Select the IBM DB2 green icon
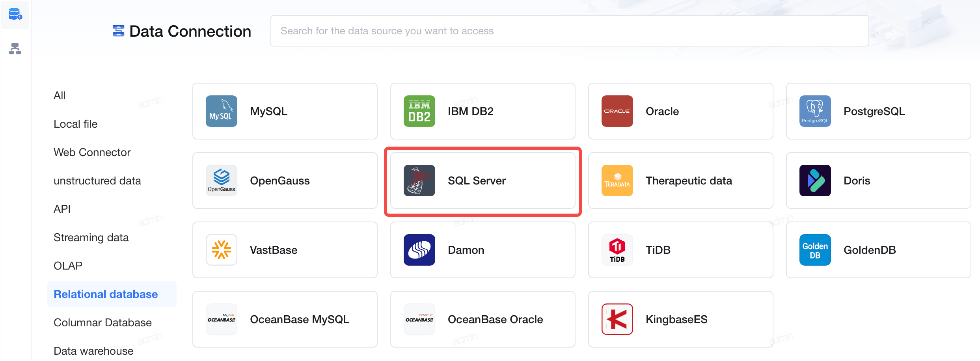 (x=419, y=111)
